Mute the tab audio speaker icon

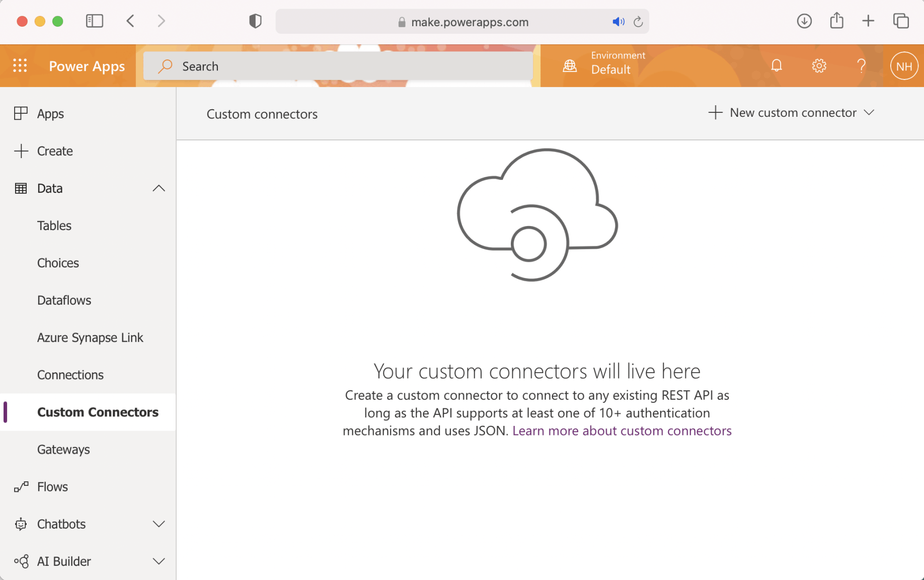(x=618, y=22)
